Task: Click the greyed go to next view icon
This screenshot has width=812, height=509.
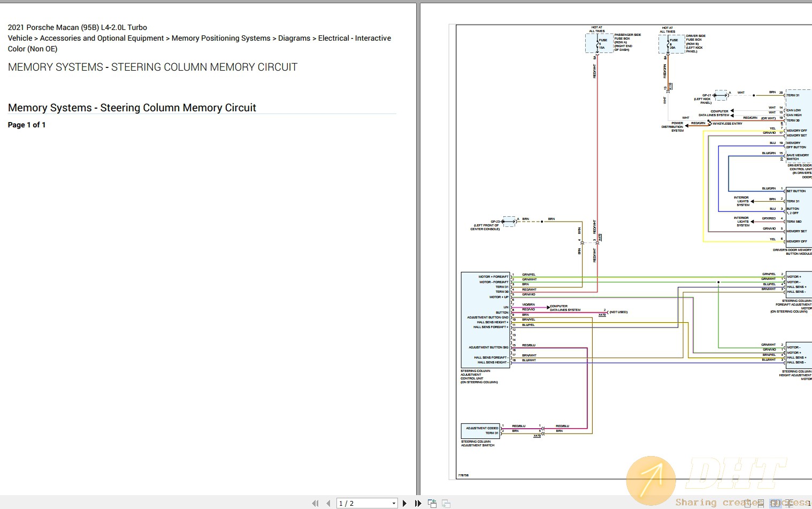Action: coord(446,503)
